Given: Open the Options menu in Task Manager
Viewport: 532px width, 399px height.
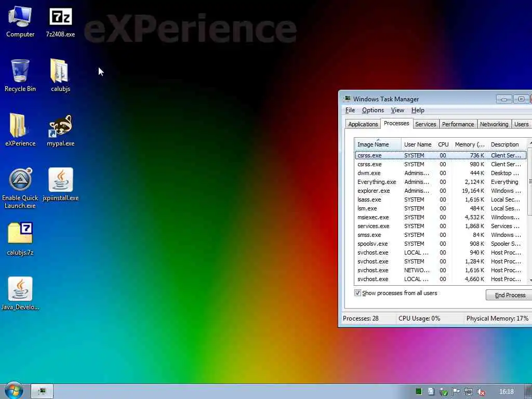Looking at the screenshot, I should click(373, 110).
